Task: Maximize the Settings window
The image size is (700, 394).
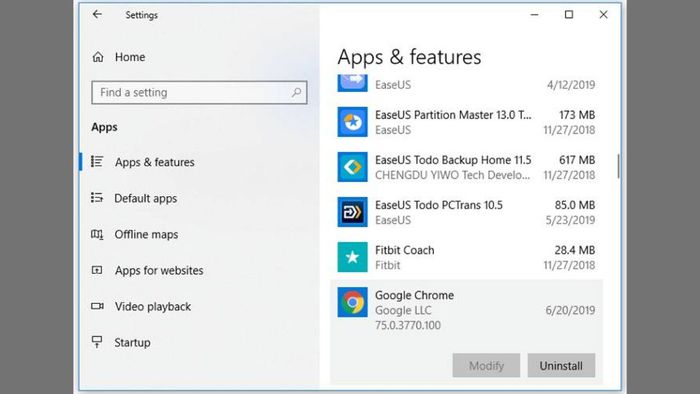Action: [569, 15]
